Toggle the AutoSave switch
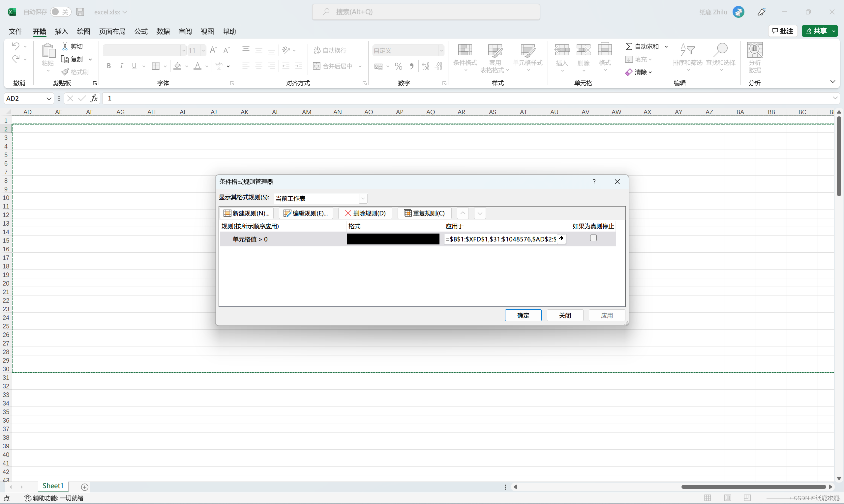Screen dimensions: 844x504 point(61,12)
